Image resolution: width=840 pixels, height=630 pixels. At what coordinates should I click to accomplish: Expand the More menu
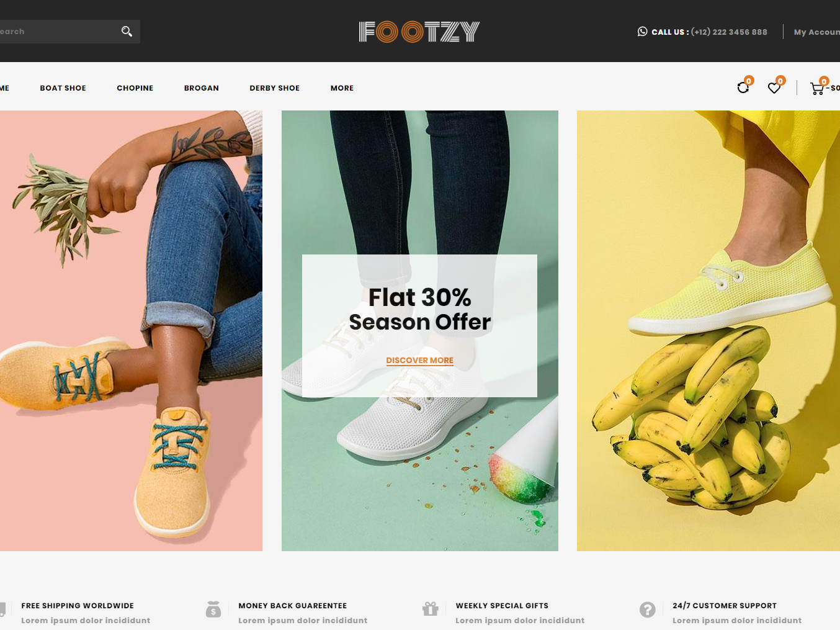(342, 88)
